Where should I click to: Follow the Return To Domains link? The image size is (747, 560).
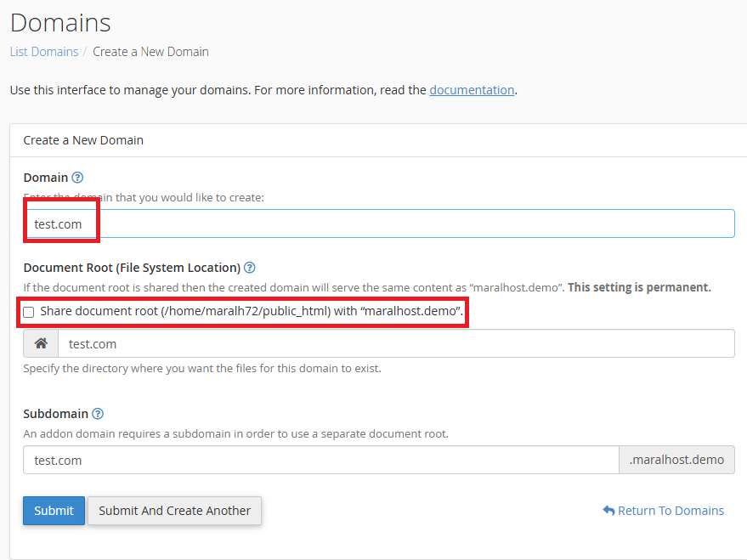671,511
